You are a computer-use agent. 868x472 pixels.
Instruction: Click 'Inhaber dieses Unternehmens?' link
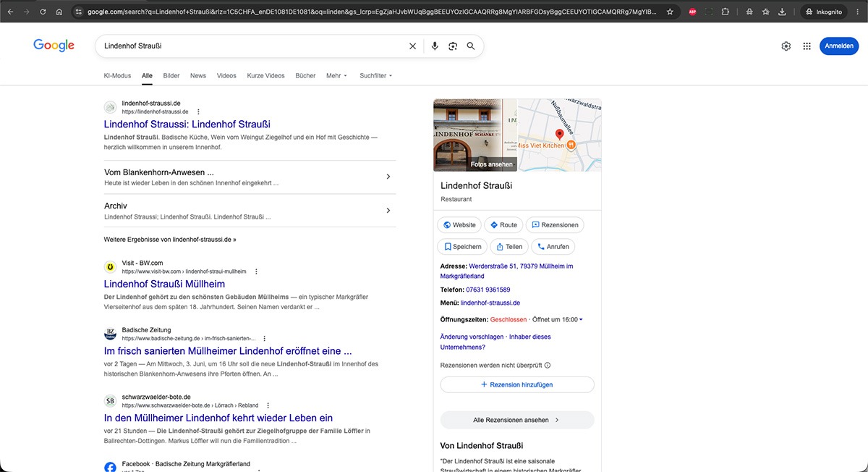495,342
